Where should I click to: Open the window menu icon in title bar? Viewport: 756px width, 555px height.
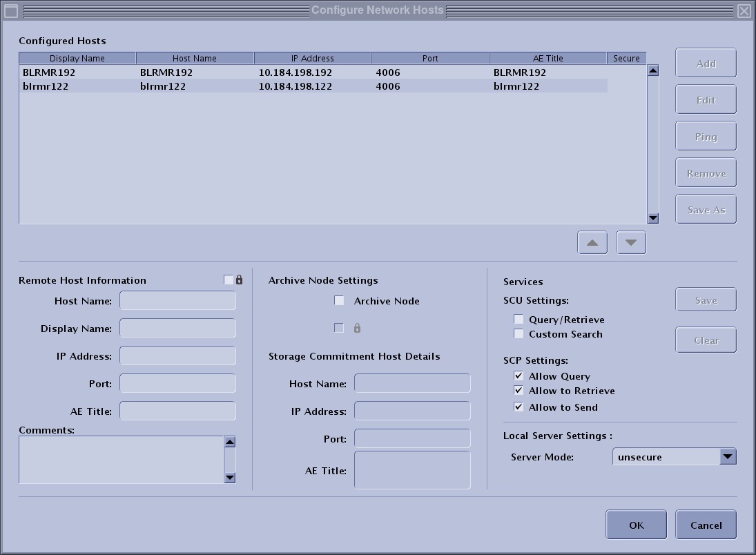click(10, 10)
